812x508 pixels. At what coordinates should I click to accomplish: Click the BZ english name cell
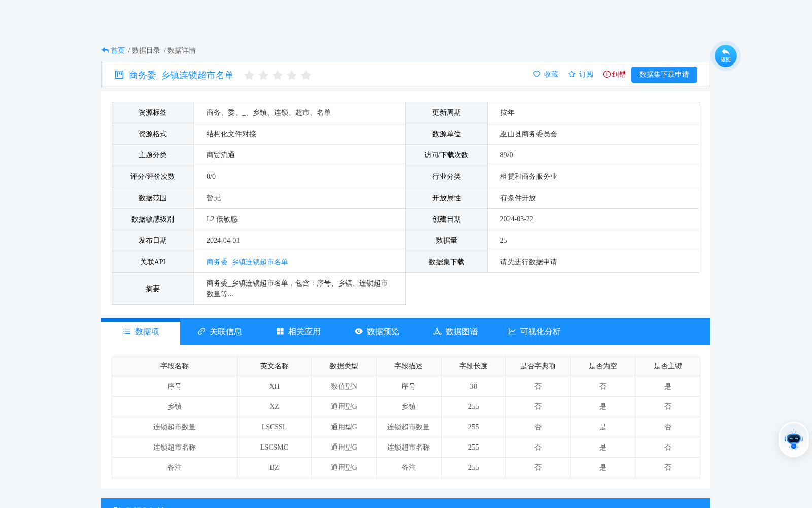tap(275, 468)
